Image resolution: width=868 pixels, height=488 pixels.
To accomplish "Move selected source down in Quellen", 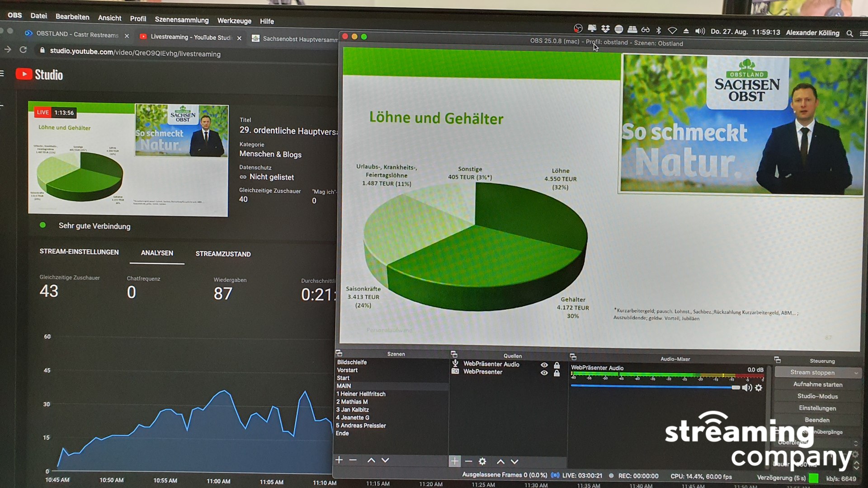I will point(514,461).
